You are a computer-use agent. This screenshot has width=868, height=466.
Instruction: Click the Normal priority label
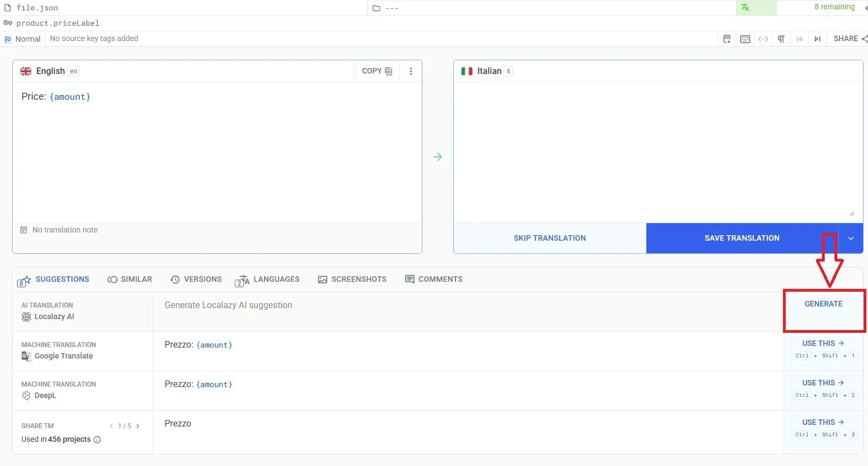coord(28,39)
